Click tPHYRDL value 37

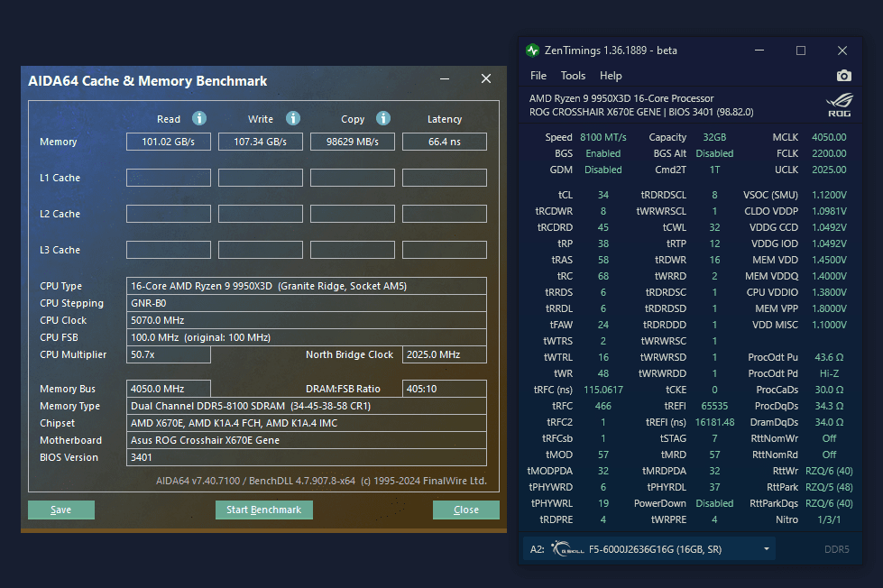tap(714, 487)
